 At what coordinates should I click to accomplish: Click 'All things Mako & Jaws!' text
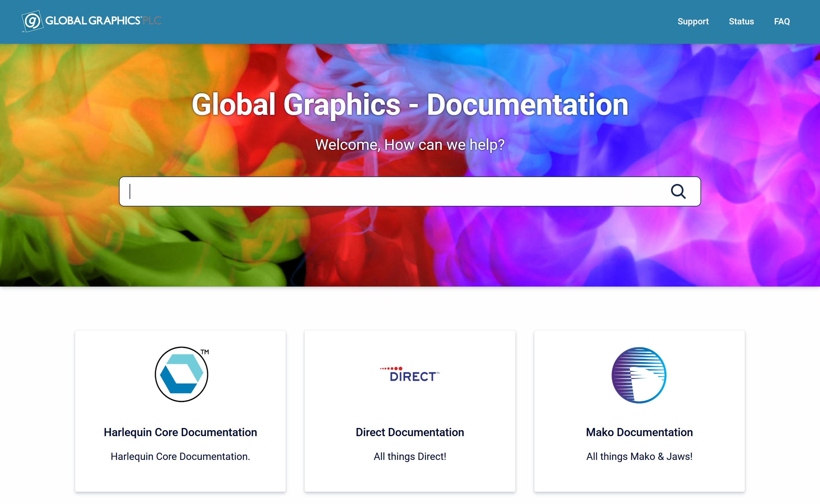(x=639, y=456)
